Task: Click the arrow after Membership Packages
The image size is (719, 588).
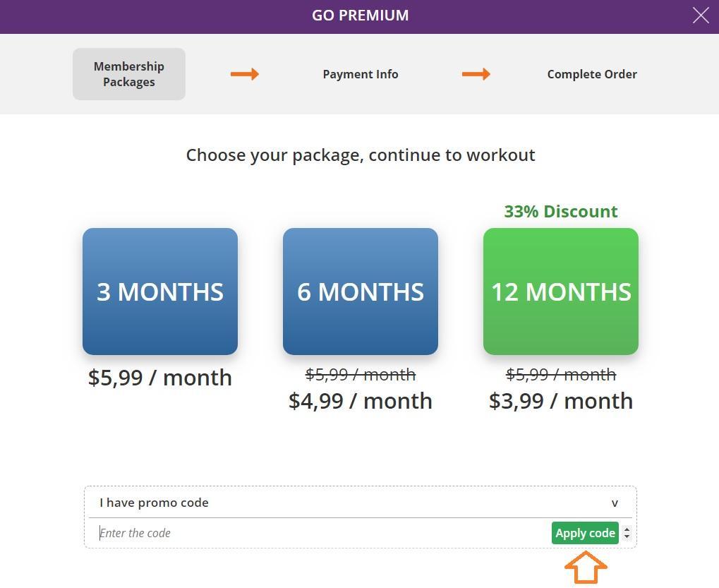Action: pos(245,74)
